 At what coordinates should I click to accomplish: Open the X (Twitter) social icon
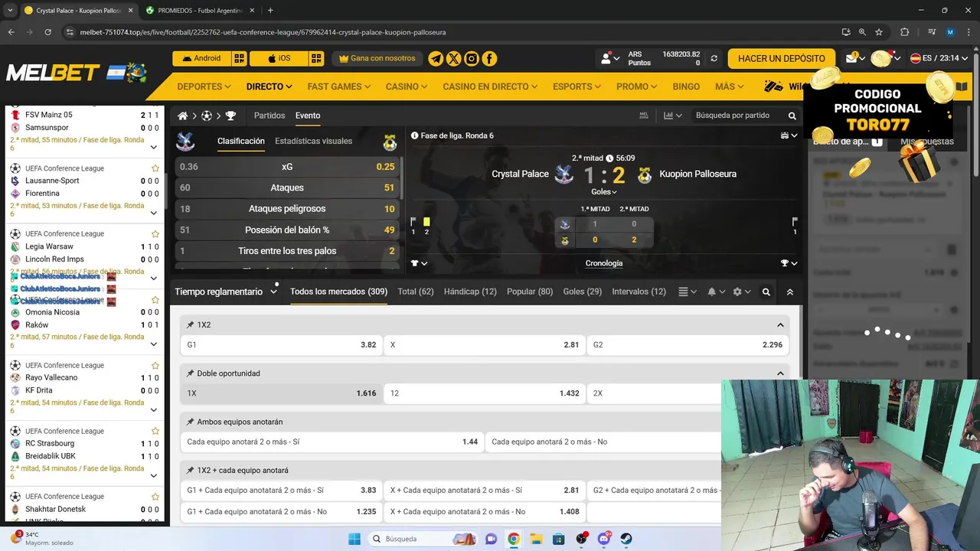tap(453, 59)
